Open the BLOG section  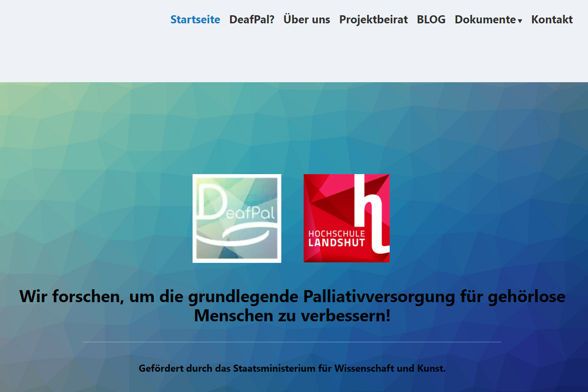[431, 19]
